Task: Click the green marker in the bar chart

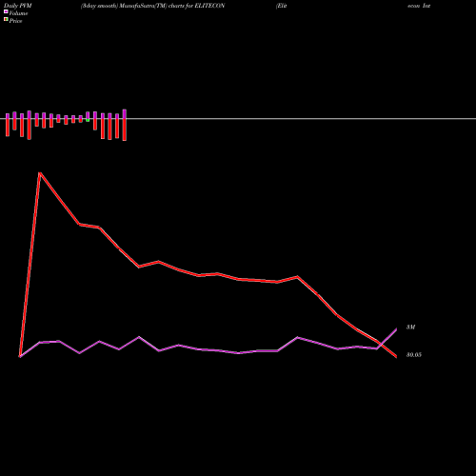Action: click(x=88, y=120)
